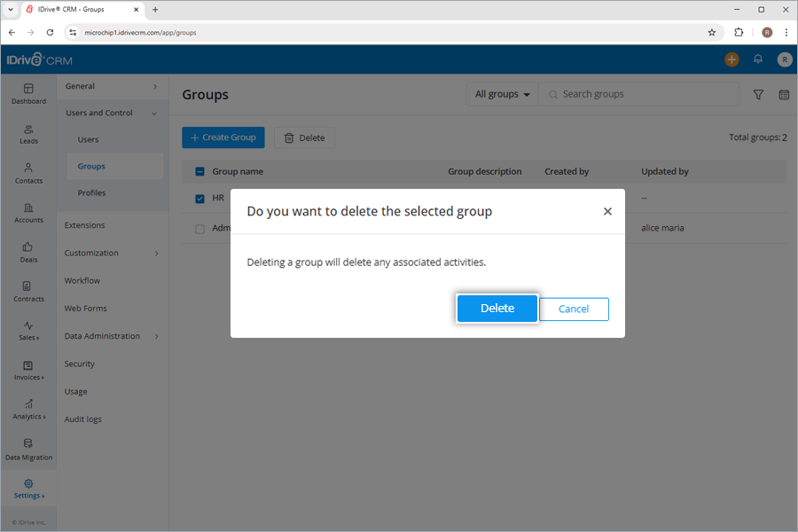
Task: Navigate to the Leads section
Action: point(28,135)
